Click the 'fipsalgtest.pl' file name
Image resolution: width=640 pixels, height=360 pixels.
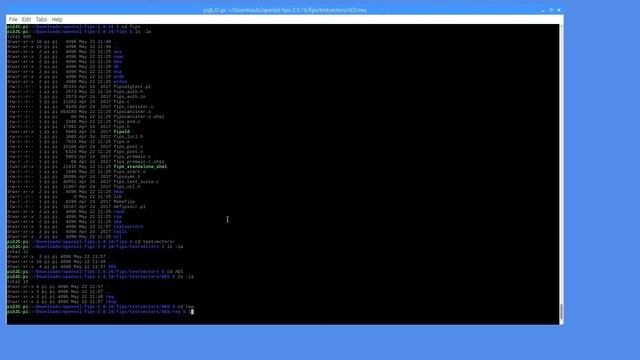[132, 87]
